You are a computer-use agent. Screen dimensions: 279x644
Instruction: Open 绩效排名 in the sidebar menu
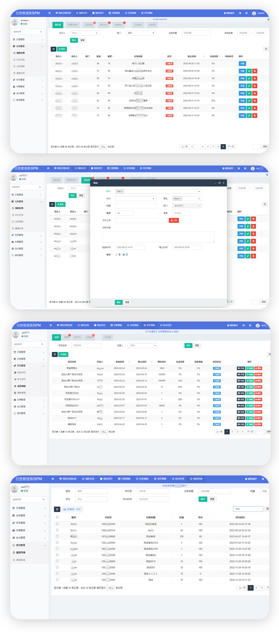pyautogui.click(x=21, y=560)
